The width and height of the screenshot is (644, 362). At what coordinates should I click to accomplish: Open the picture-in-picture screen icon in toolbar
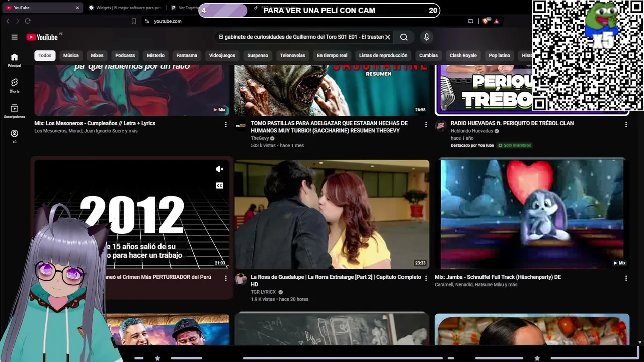pos(470,21)
